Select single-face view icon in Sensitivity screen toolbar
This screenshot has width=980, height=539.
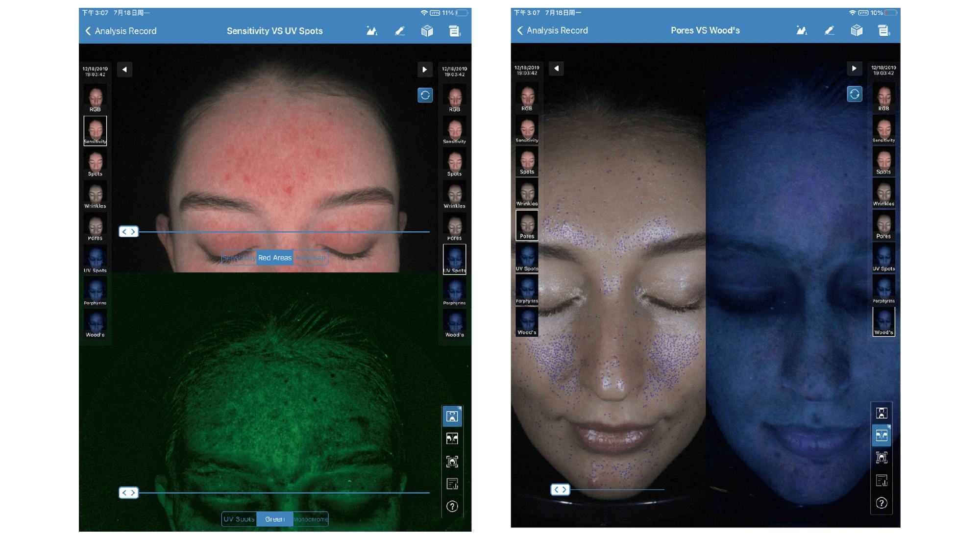click(452, 416)
